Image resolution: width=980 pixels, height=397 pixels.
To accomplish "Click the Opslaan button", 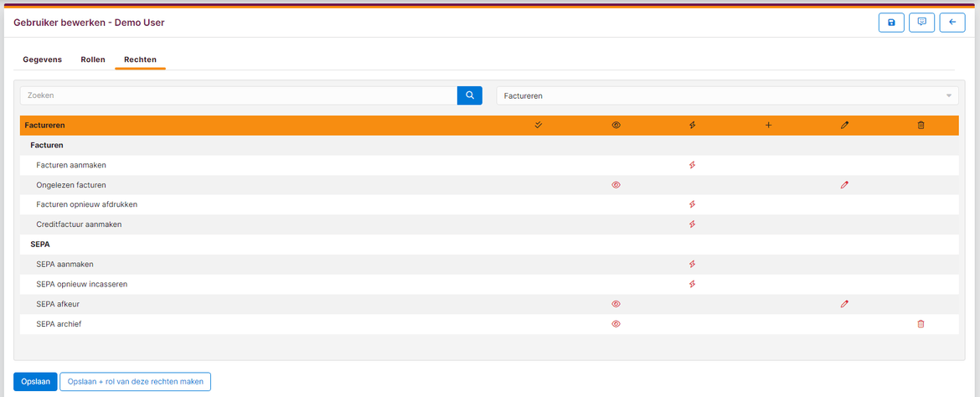I will (36, 381).
